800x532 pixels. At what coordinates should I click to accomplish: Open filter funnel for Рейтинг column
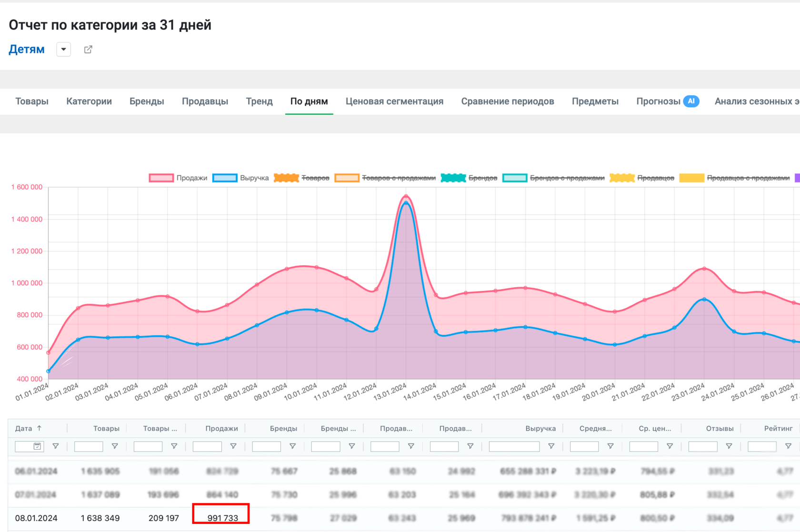(788, 446)
